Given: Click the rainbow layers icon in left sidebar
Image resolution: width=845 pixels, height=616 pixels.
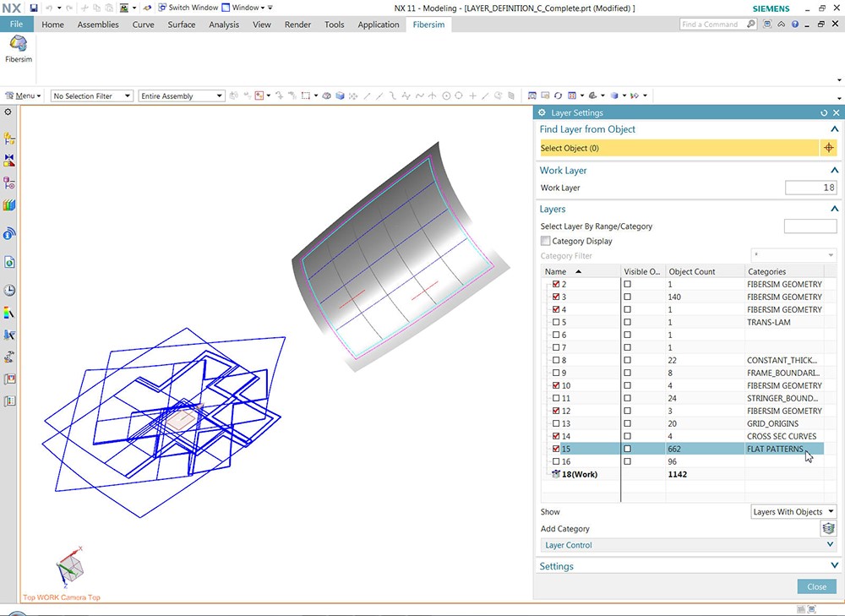Looking at the screenshot, I should coord(11,205).
